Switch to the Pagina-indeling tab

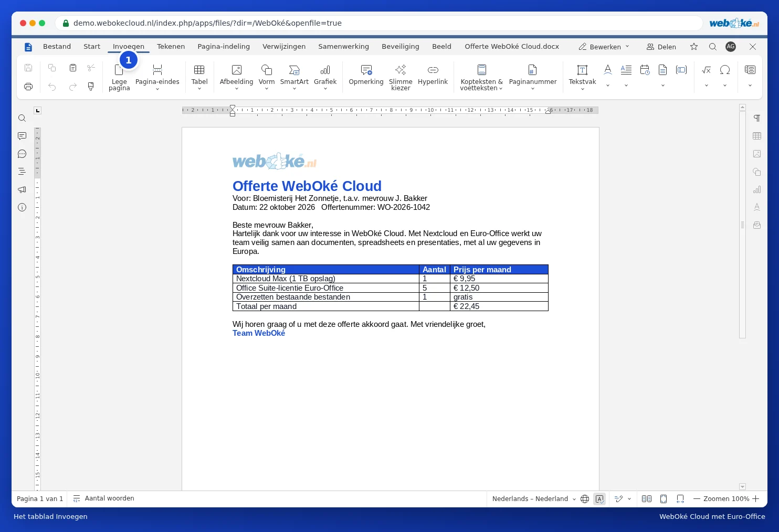click(224, 47)
